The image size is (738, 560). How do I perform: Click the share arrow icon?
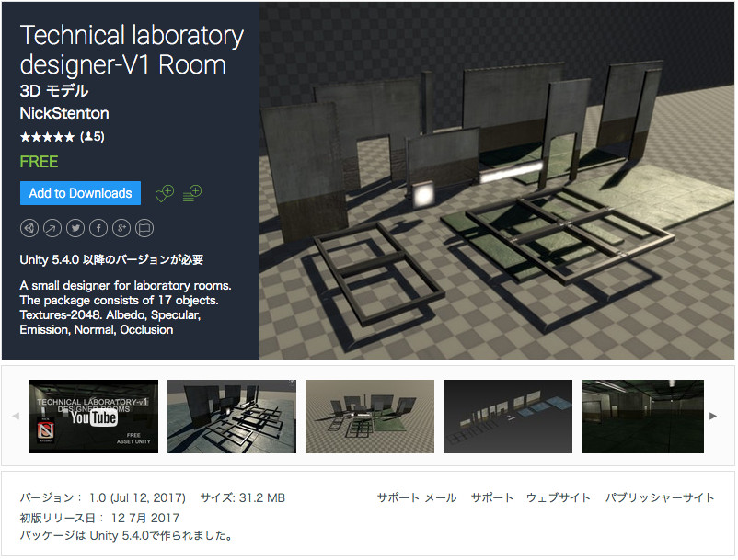52,229
